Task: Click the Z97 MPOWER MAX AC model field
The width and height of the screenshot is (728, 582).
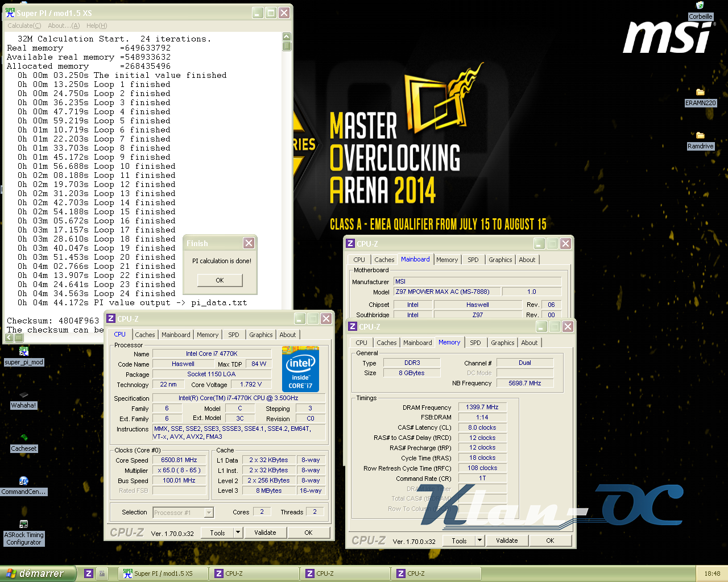Action: [x=447, y=292]
